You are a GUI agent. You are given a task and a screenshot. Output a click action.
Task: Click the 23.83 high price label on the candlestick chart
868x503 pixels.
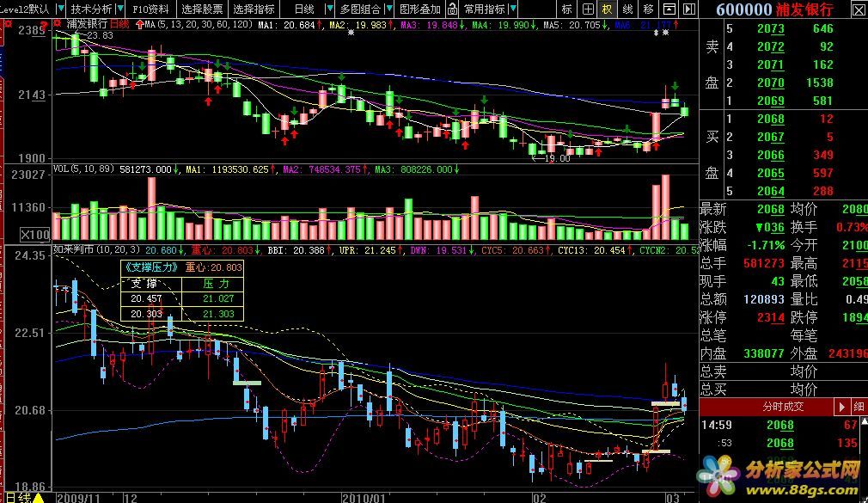pyautogui.click(x=101, y=35)
